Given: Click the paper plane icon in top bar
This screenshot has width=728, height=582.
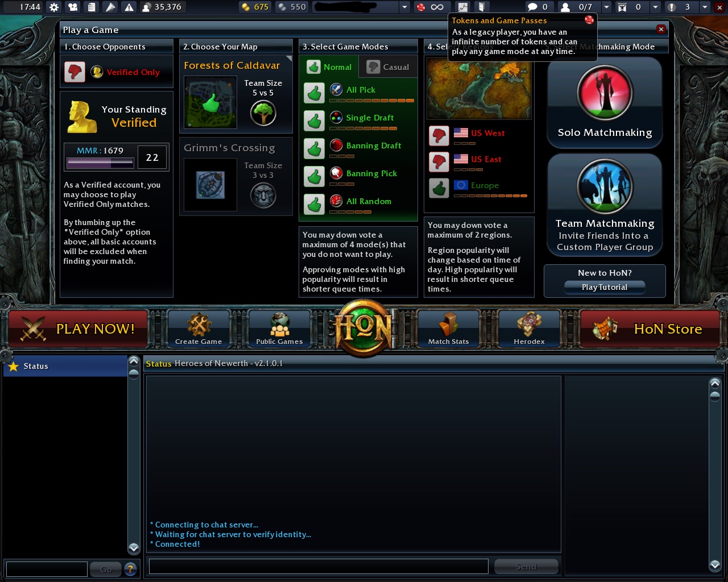Looking at the screenshot, I should [110, 7].
